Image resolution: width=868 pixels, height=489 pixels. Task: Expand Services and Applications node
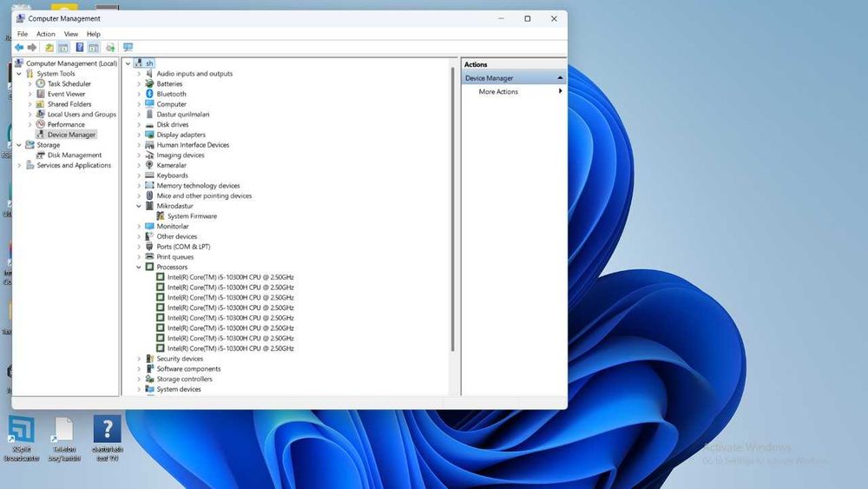(19, 165)
